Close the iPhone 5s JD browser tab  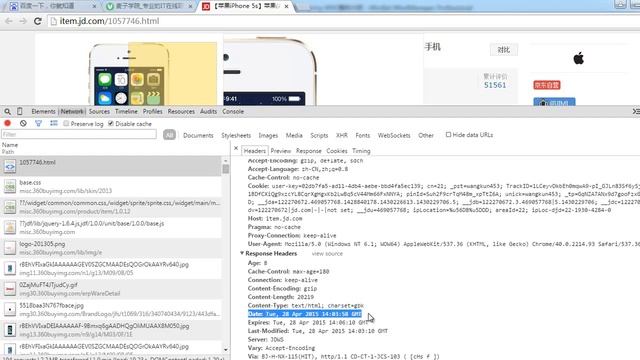(x=287, y=7)
